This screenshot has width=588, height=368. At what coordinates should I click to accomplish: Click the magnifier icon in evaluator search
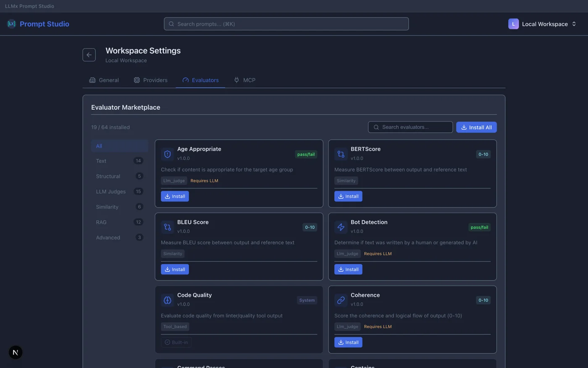coord(376,127)
